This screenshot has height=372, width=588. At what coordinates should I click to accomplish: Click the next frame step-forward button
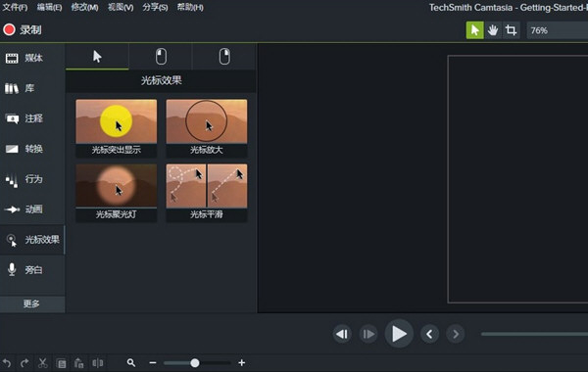[368, 334]
